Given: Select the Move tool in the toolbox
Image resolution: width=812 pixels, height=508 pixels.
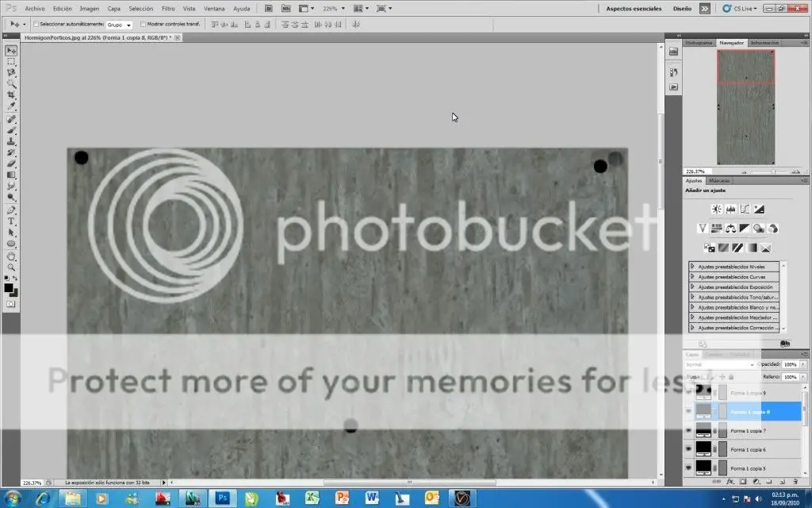Looking at the screenshot, I should pos(11,50).
